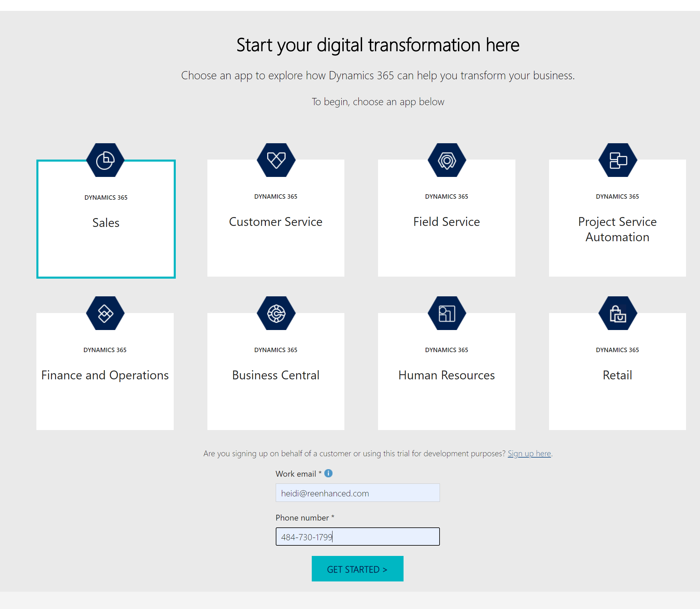
Task: Click the Project Service Automation hexagon icon
Action: tap(617, 160)
